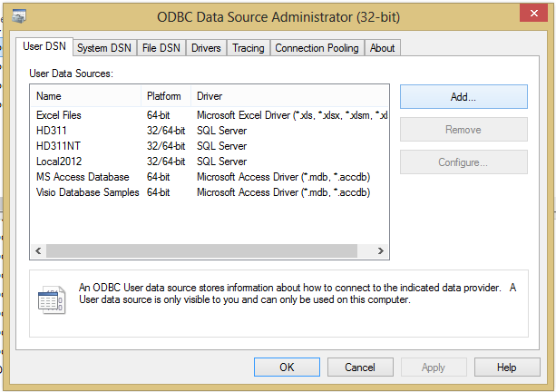
Task: Sort list by the Name column header
Action: (86, 96)
